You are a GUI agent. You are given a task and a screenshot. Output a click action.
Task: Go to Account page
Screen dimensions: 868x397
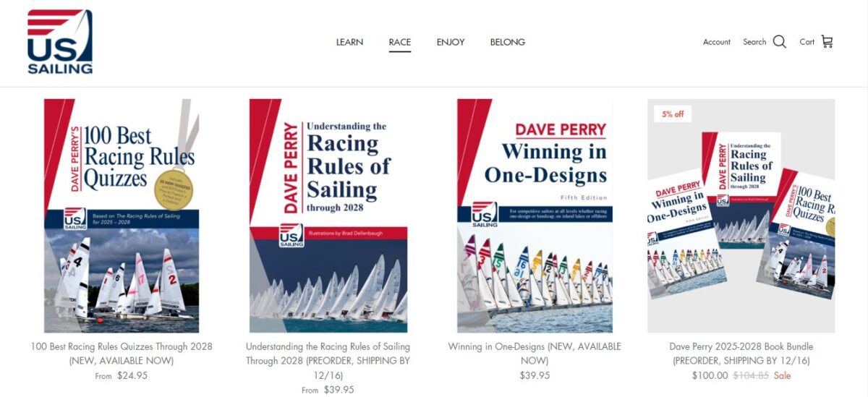coord(717,42)
